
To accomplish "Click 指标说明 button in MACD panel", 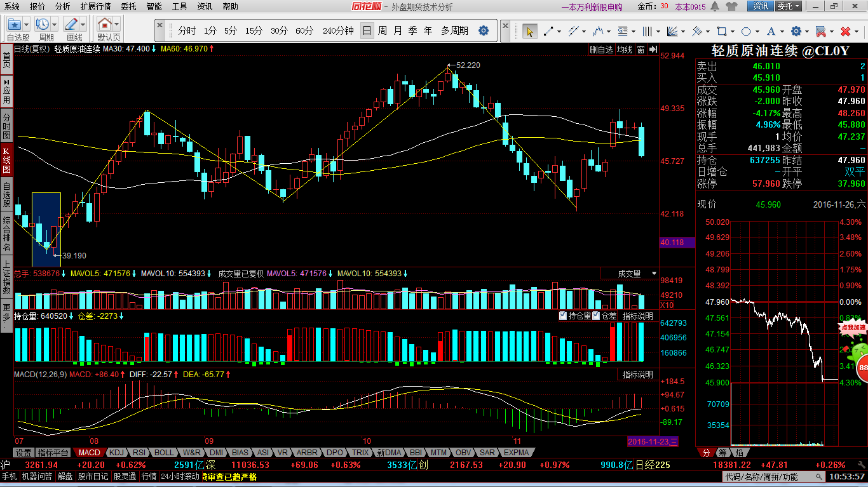I will pos(637,375).
